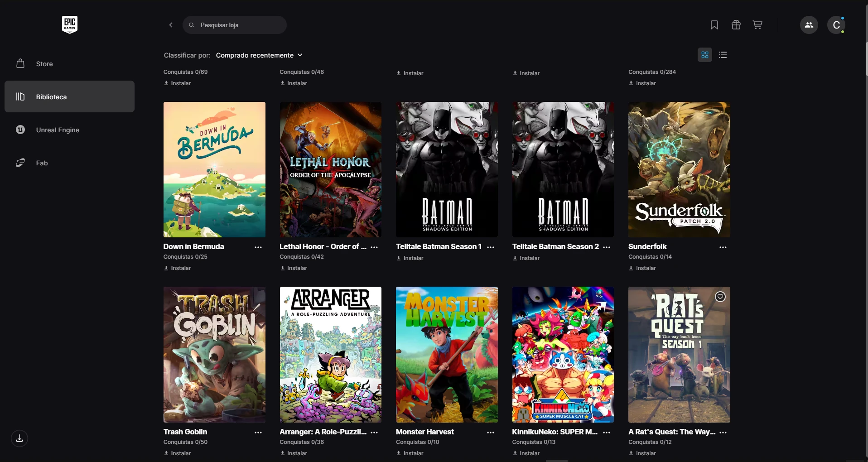The image size is (868, 462).
Task: Toggle favorite heart on A Rat's Quest
Action: [x=720, y=297]
